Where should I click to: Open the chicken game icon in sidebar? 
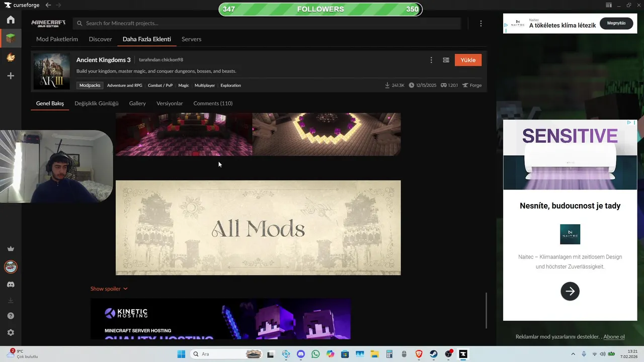(x=11, y=57)
